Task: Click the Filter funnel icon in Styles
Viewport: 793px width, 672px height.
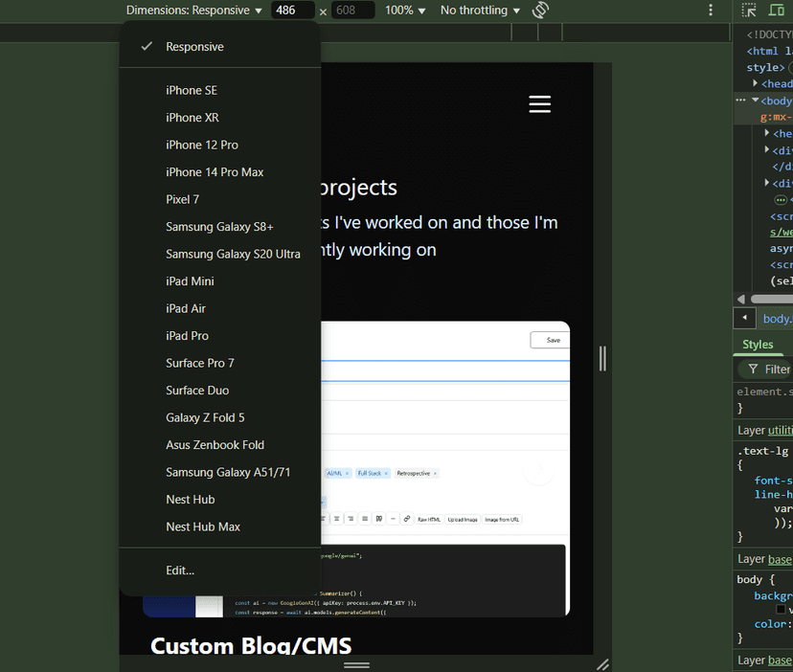Action: point(753,370)
